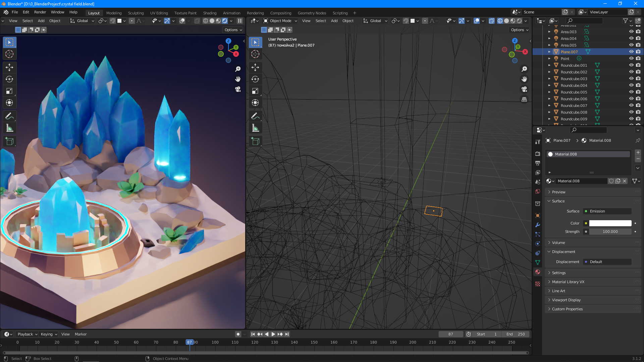Hide Roundcube.003 with its eye icon

click(x=631, y=78)
